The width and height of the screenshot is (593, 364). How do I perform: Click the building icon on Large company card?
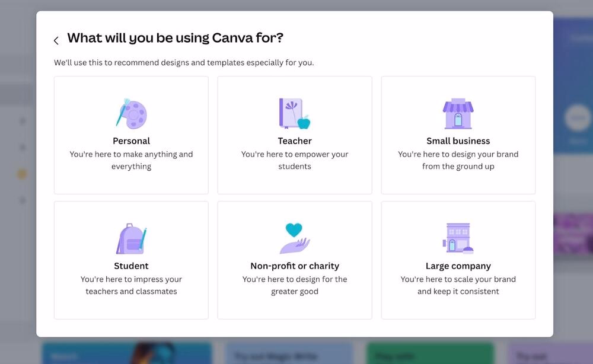458,237
